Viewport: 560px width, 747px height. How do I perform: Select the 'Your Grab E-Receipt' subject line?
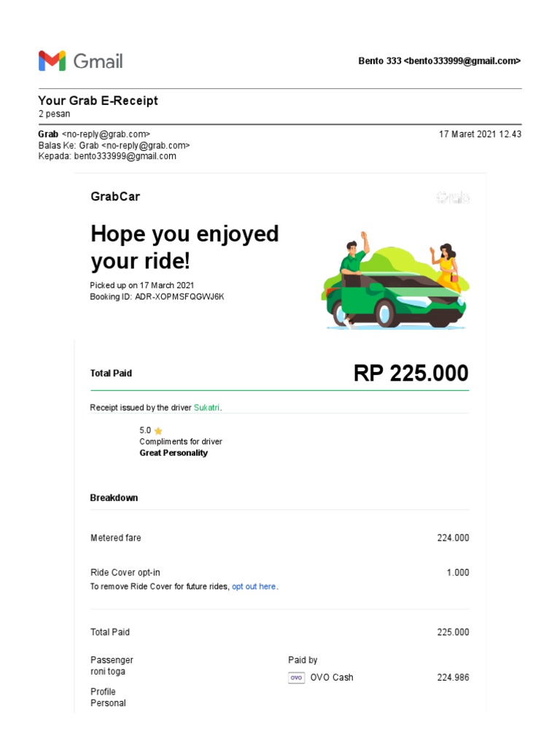(98, 101)
